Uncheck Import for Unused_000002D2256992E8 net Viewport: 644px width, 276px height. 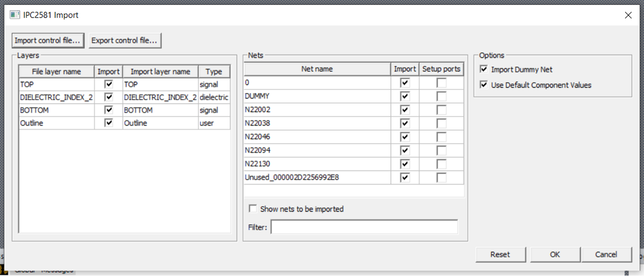(405, 177)
